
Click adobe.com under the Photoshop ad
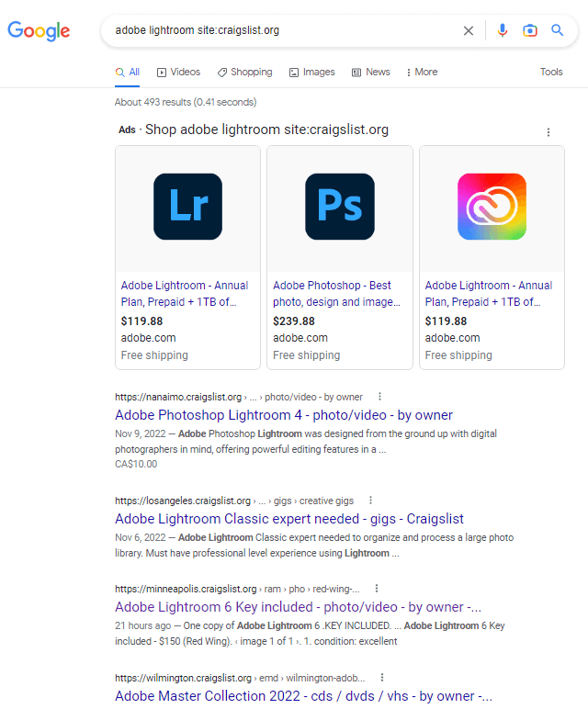(x=300, y=338)
